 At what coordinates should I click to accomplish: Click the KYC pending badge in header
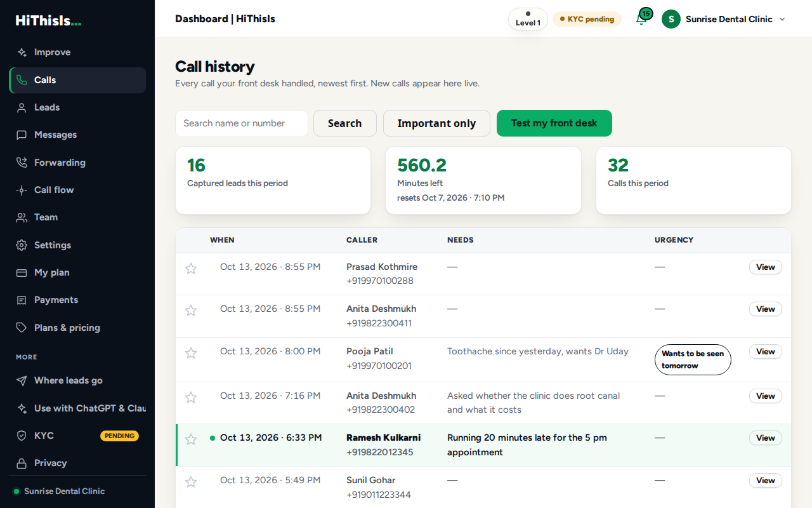click(x=587, y=19)
